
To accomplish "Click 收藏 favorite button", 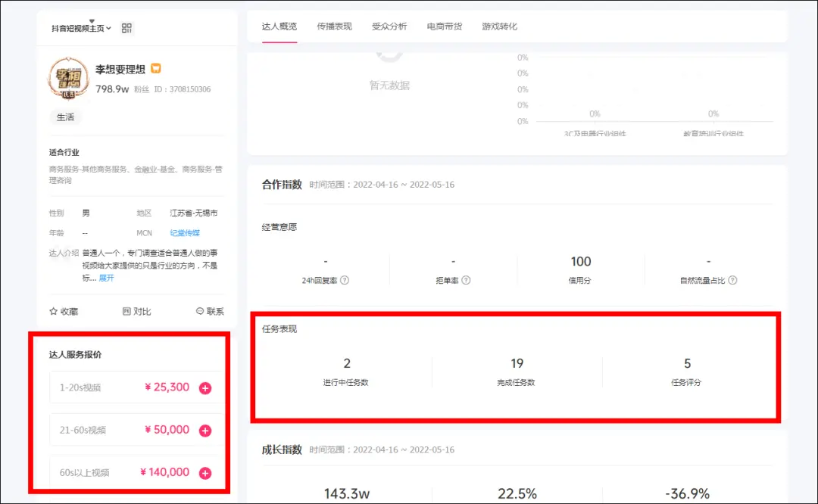I will click(64, 311).
